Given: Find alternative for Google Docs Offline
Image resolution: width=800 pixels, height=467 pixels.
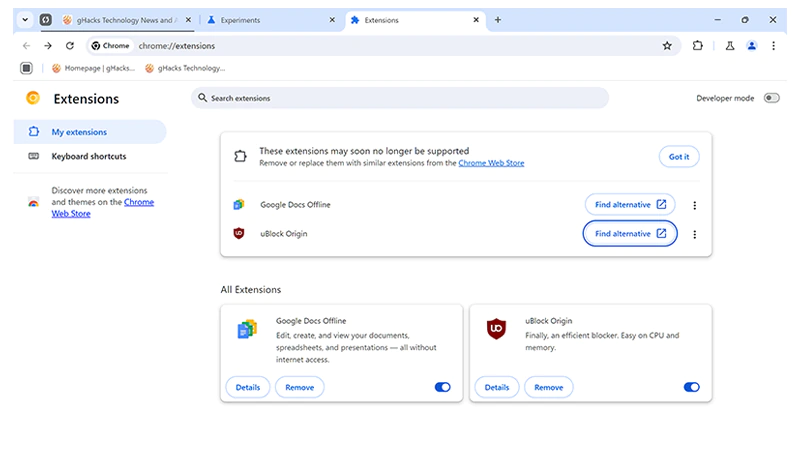Looking at the screenshot, I should click(630, 205).
